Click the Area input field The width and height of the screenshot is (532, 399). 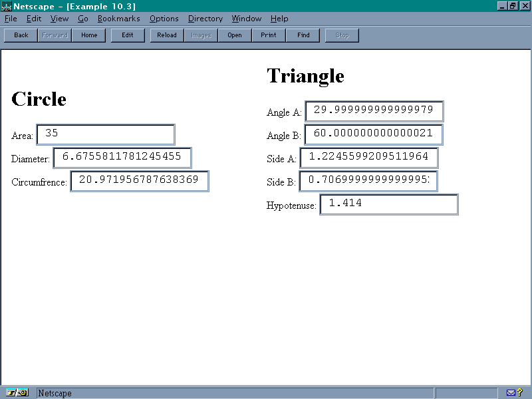pyautogui.click(x=106, y=134)
